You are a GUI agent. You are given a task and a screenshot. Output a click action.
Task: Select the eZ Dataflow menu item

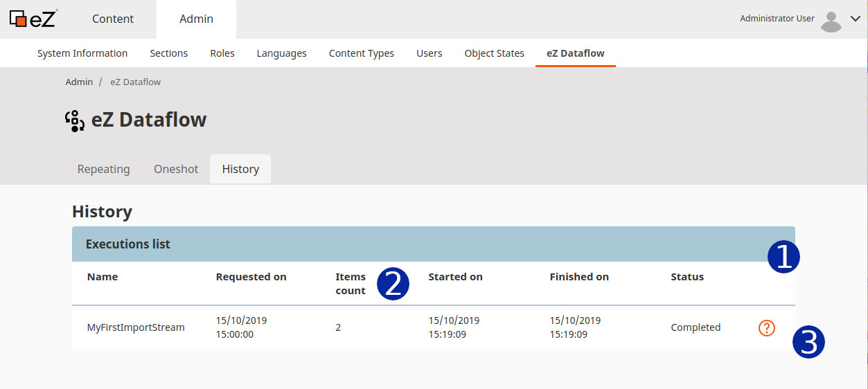[576, 53]
